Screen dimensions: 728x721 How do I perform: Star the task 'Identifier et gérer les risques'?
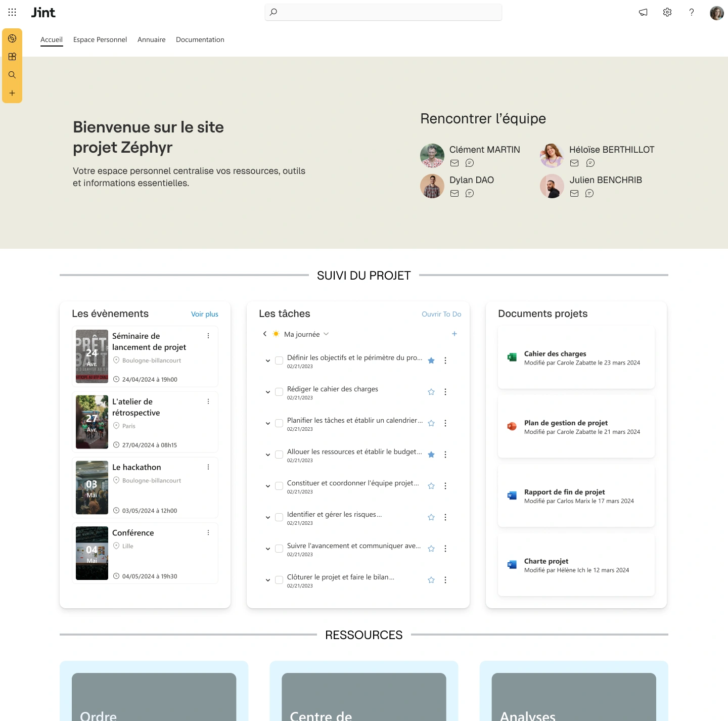pyautogui.click(x=431, y=517)
